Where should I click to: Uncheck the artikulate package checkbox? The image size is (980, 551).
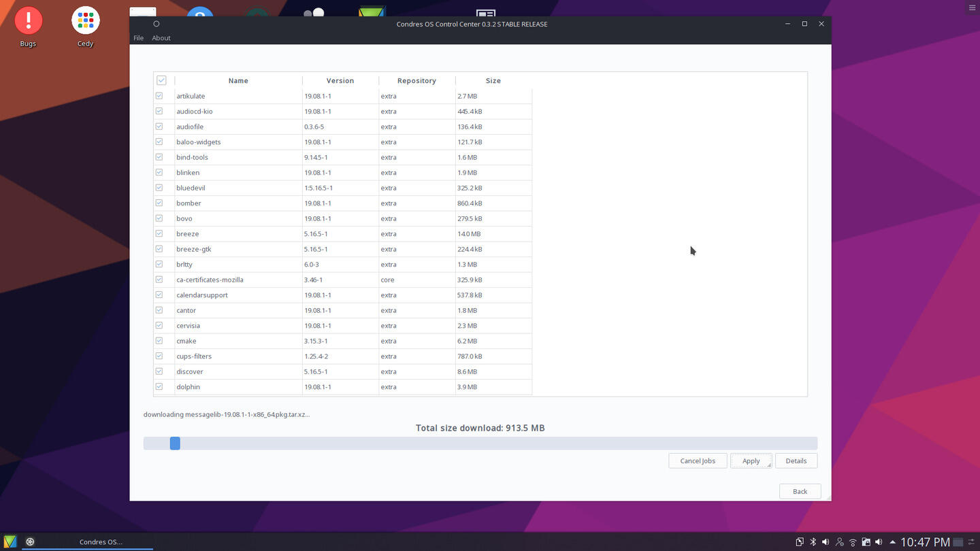tap(159, 96)
